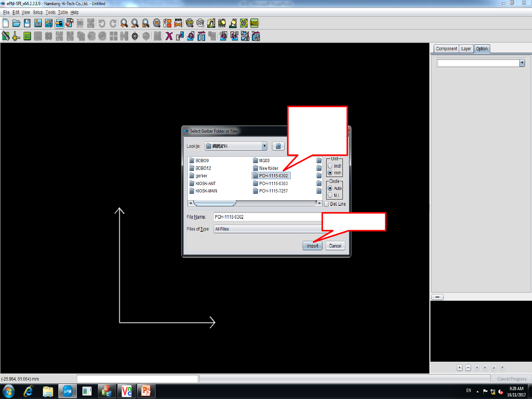
Task: Click the zoom out magnifier icon
Action: pos(135,23)
